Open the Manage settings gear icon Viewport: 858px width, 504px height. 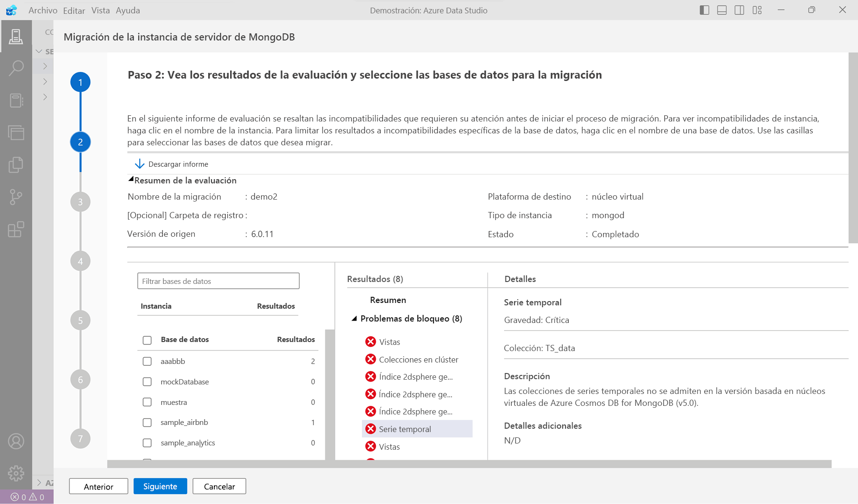click(x=16, y=474)
